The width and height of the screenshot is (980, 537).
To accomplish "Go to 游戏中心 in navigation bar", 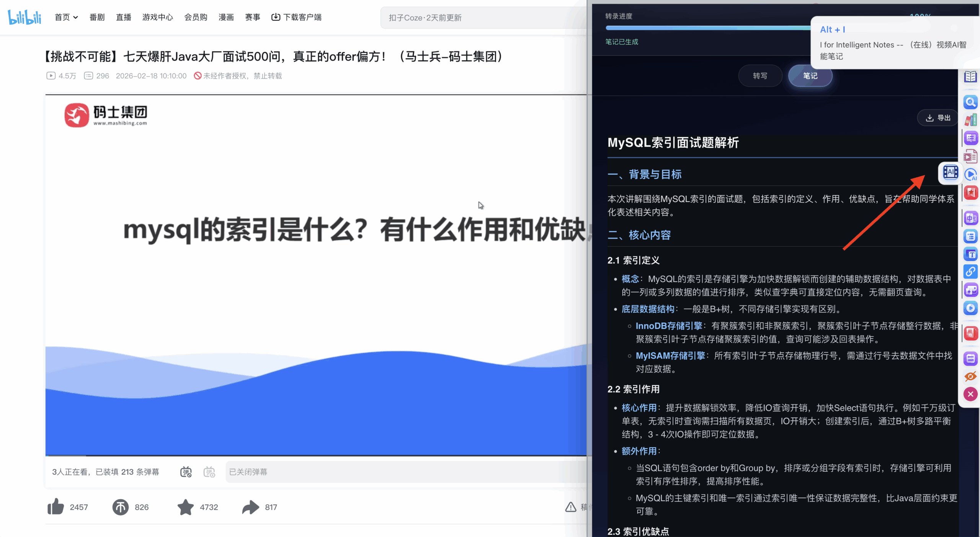I will pos(158,17).
